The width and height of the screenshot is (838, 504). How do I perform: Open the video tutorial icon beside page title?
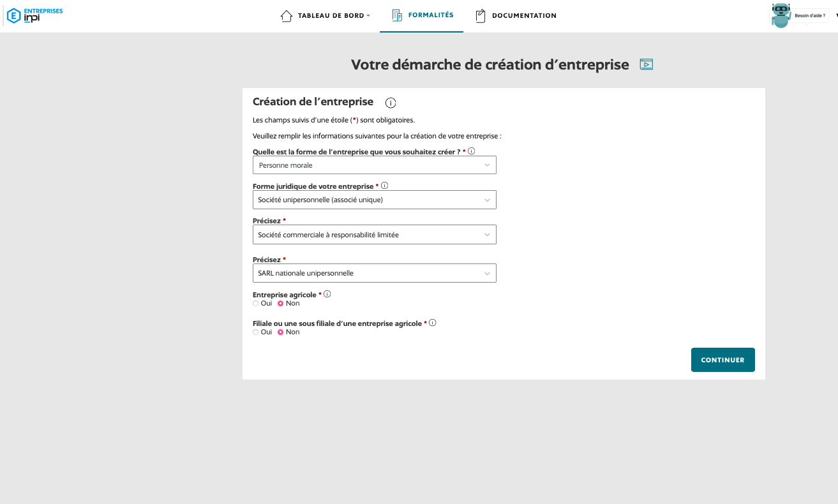tap(647, 64)
